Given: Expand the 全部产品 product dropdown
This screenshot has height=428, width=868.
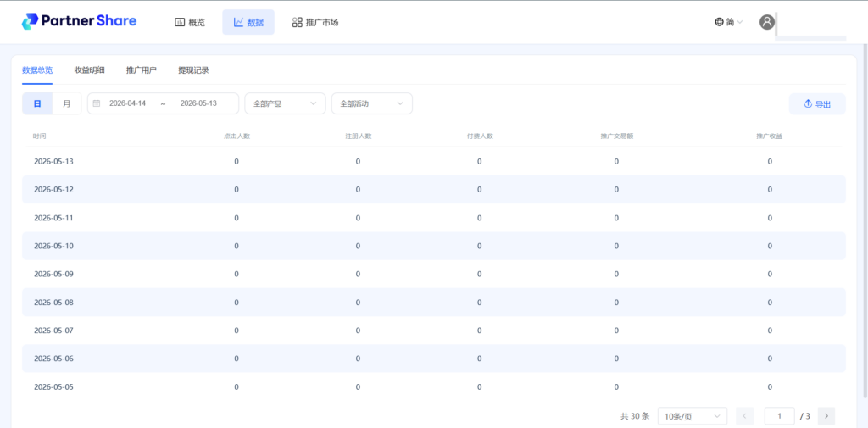Looking at the screenshot, I should tap(285, 103).
